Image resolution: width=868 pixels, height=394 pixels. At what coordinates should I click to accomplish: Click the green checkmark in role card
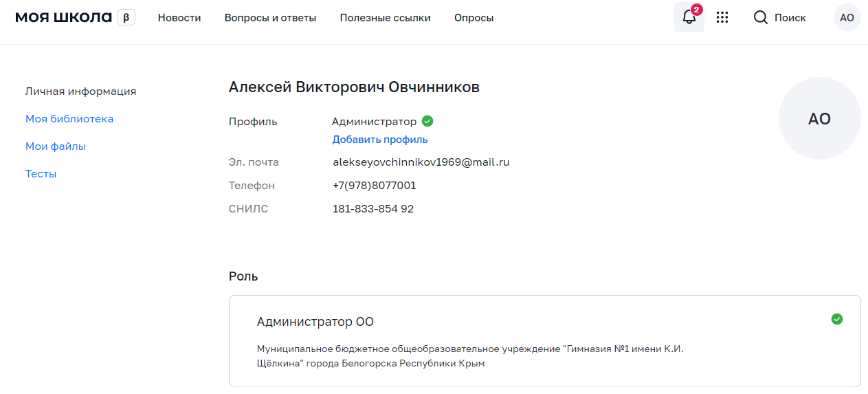pos(836,319)
